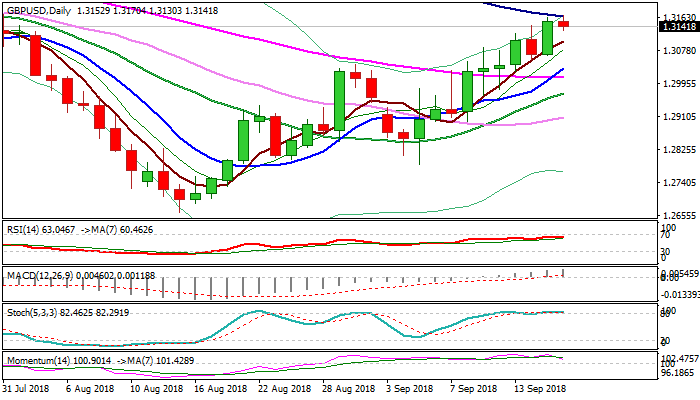This screenshot has height=400, width=700.
Task: Select the 1.27400 price axis label
Action: click(679, 183)
